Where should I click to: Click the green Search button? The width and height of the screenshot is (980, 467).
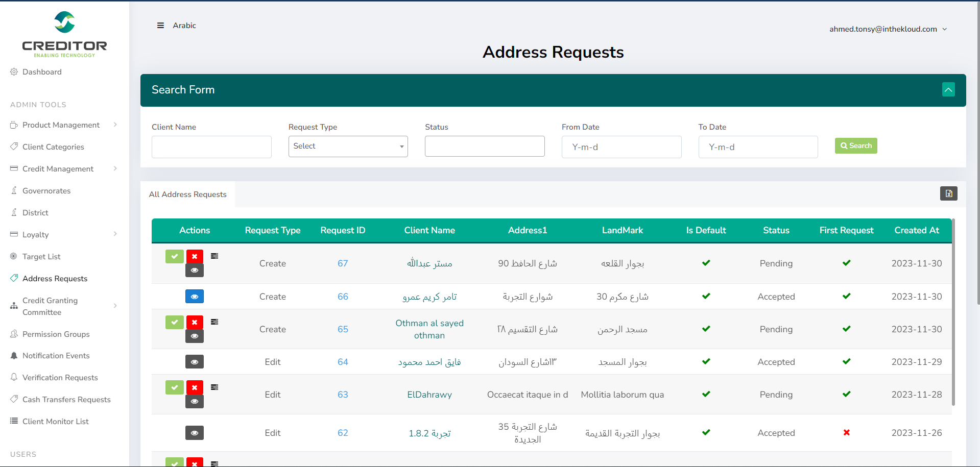[855, 146]
